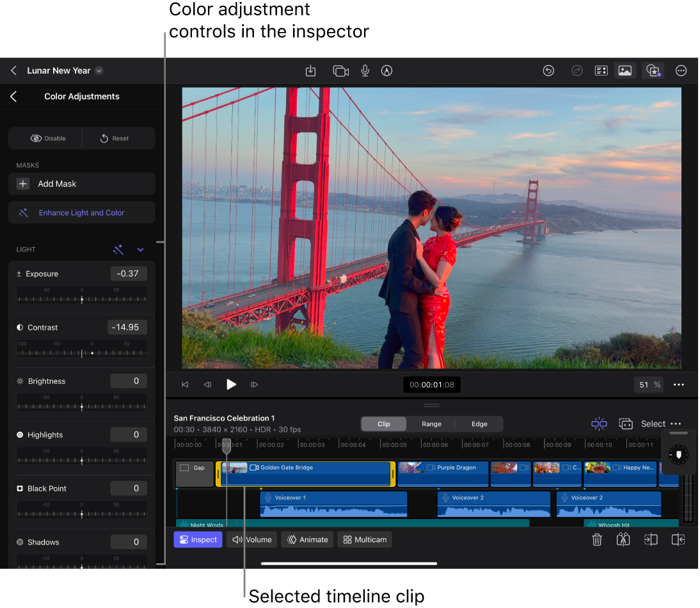The width and height of the screenshot is (700, 608).
Task: Select the Purple Dragon clip
Action: pos(443,474)
